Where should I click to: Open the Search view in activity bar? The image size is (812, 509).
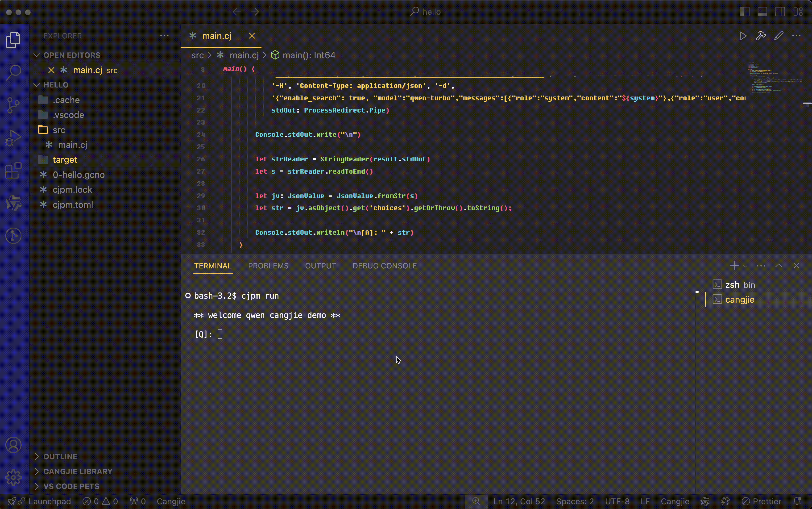[13, 72]
